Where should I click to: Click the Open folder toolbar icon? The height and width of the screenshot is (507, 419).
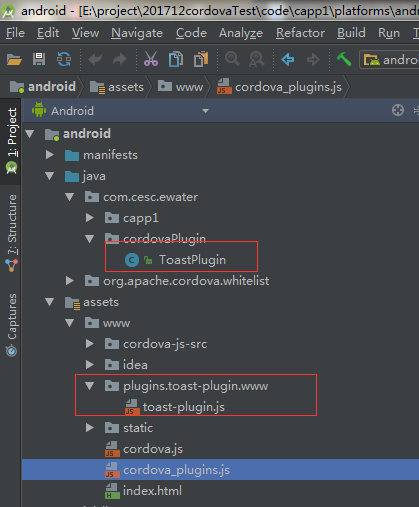click(14, 60)
